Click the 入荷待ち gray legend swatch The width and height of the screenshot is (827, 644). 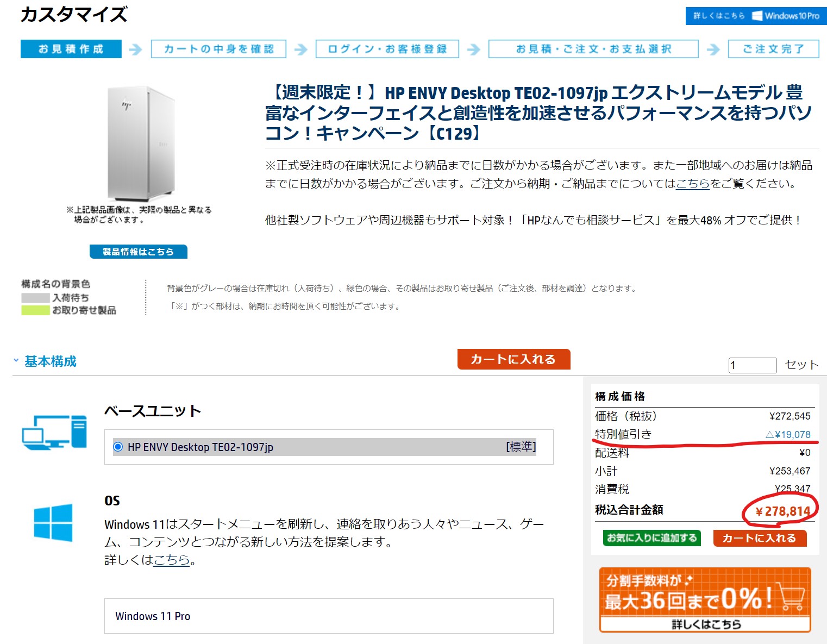(x=36, y=298)
